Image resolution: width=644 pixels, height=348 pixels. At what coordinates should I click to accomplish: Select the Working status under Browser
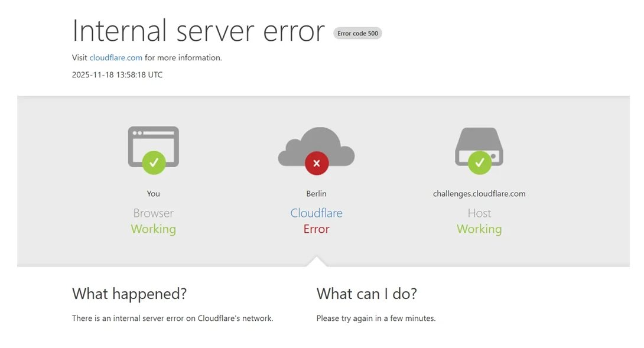153,229
